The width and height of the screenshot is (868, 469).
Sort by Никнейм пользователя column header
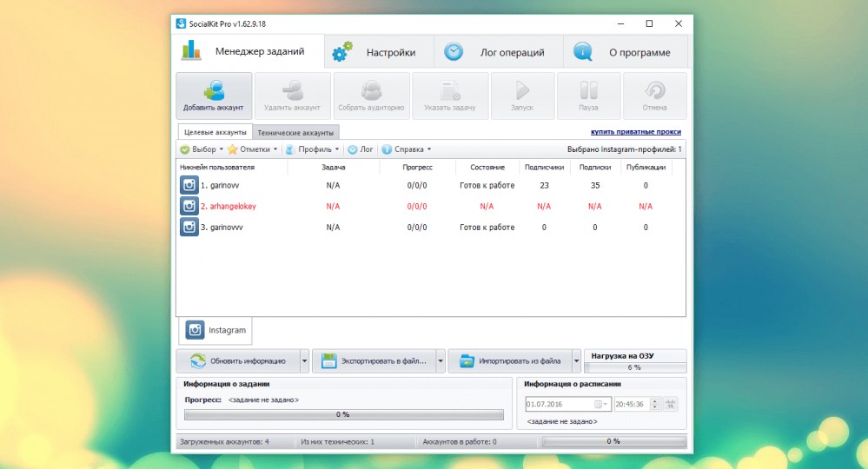pyautogui.click(x=231, y=167)
